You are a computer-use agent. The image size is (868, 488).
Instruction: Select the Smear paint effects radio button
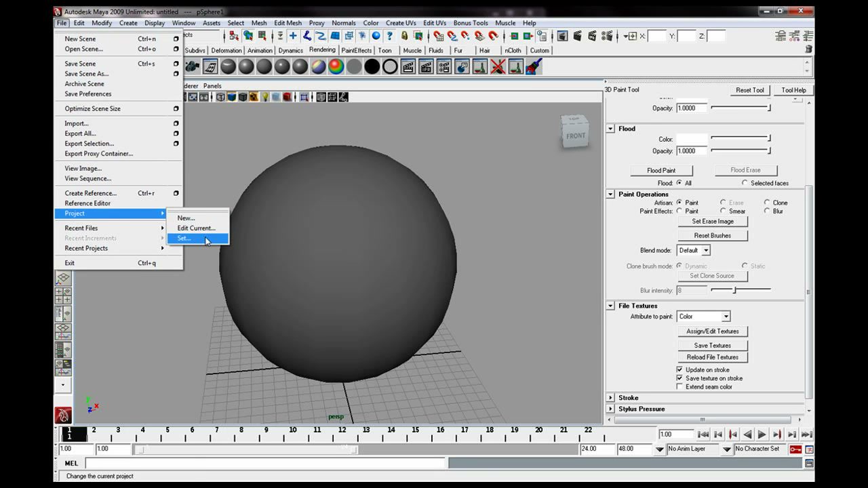click(723, 211)
